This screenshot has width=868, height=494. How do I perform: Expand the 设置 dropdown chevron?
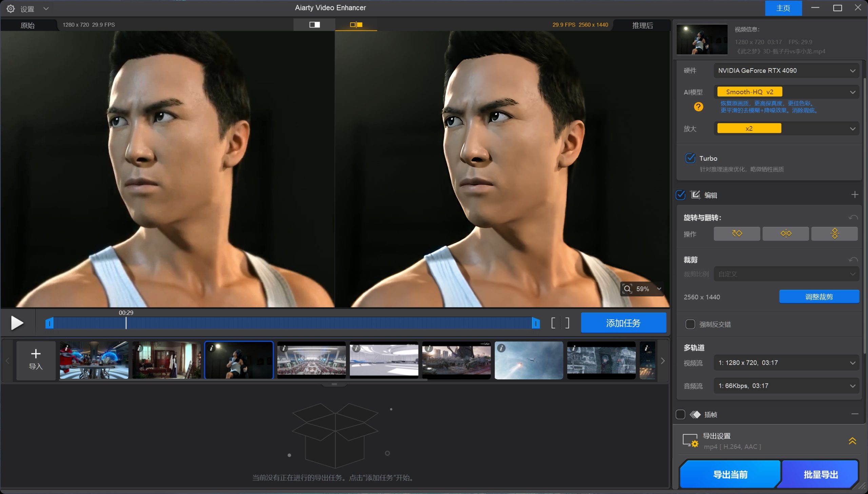click(x=46, y=9)
